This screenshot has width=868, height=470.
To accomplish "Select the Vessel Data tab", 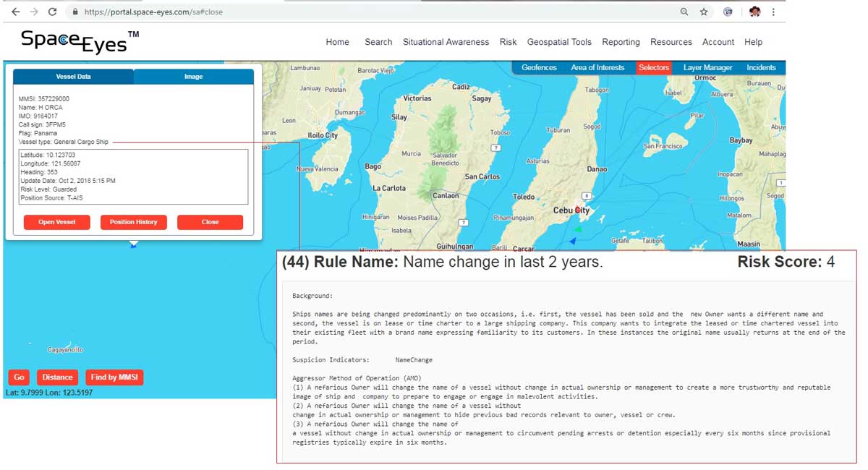I will point(73,77).
